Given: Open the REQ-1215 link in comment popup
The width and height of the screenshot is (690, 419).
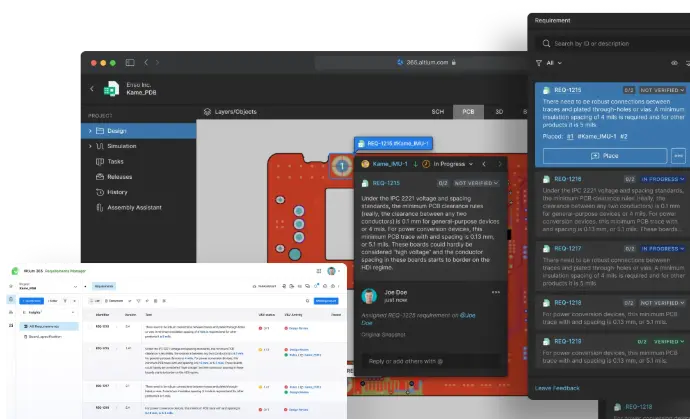Looking at the screenshot, I should (x=386, y=183).
